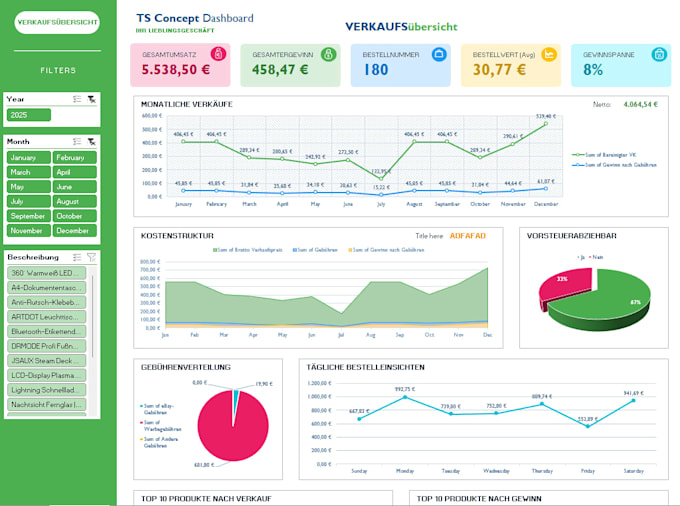
Task: Select JSAUX Steam Deck product filter
Action: [x=46, y=361]
